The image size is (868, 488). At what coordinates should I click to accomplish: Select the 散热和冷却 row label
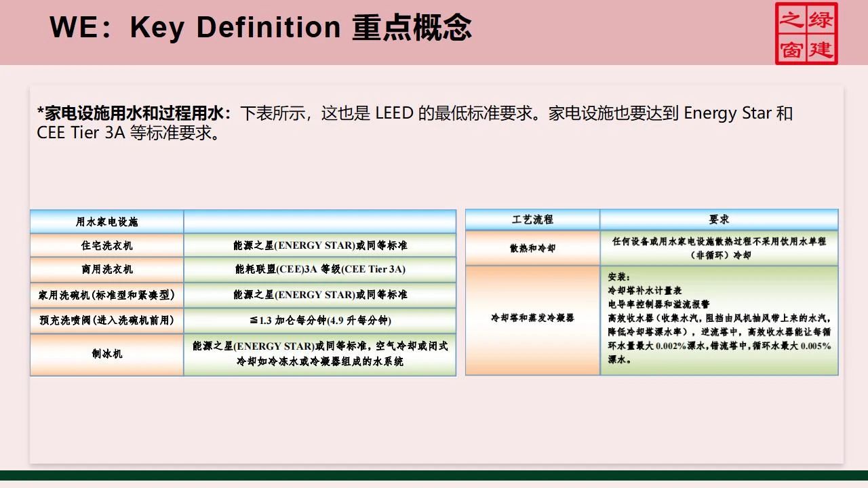532,247
